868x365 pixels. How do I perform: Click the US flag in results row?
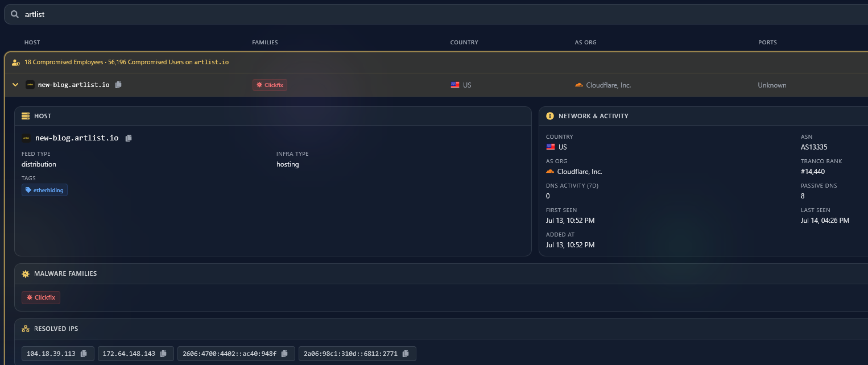pyautogui.click(x=455, y=85)
